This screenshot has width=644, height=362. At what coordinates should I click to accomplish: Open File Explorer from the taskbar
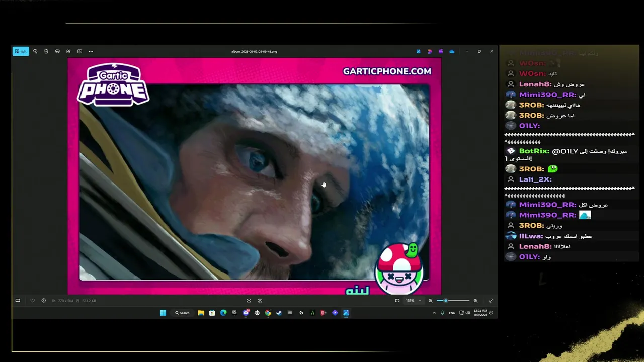coord(201,313)
